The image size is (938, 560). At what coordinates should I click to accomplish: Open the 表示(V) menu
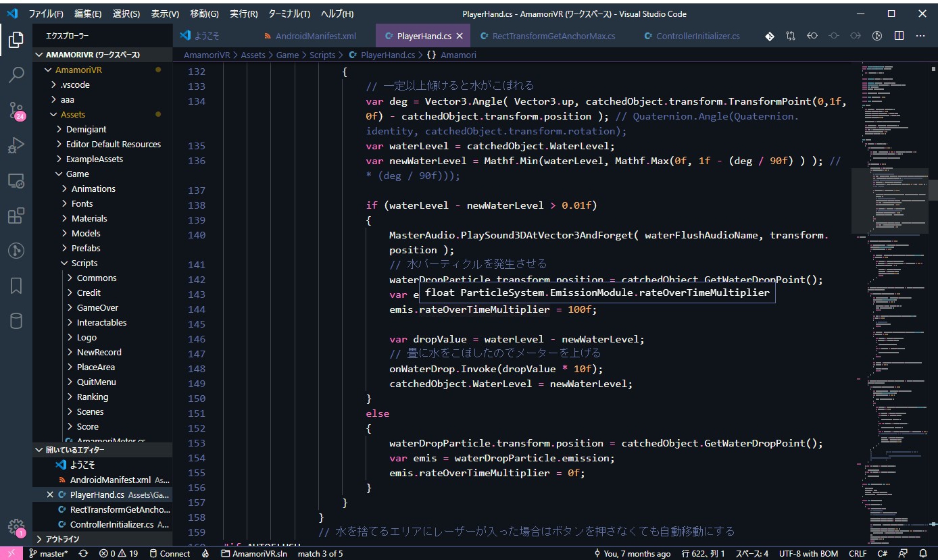tap(165, 14)
